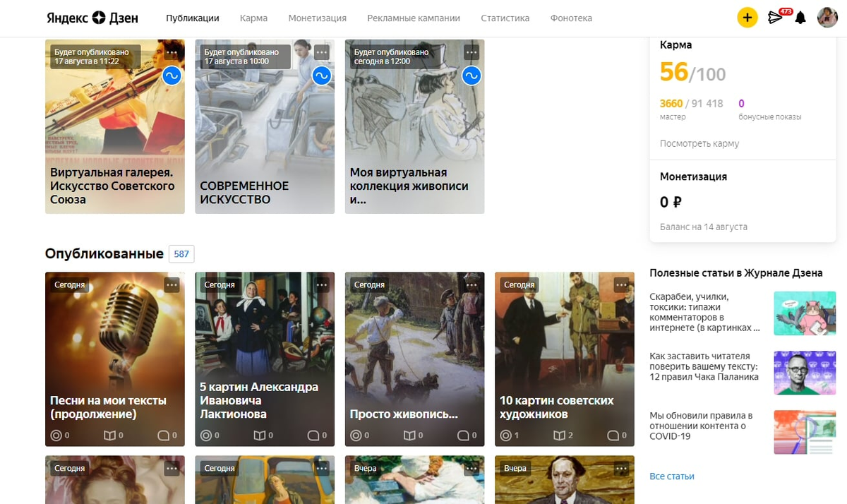Open Все статьи link
This screenshot has height=504, width=847.
[672, 476]
